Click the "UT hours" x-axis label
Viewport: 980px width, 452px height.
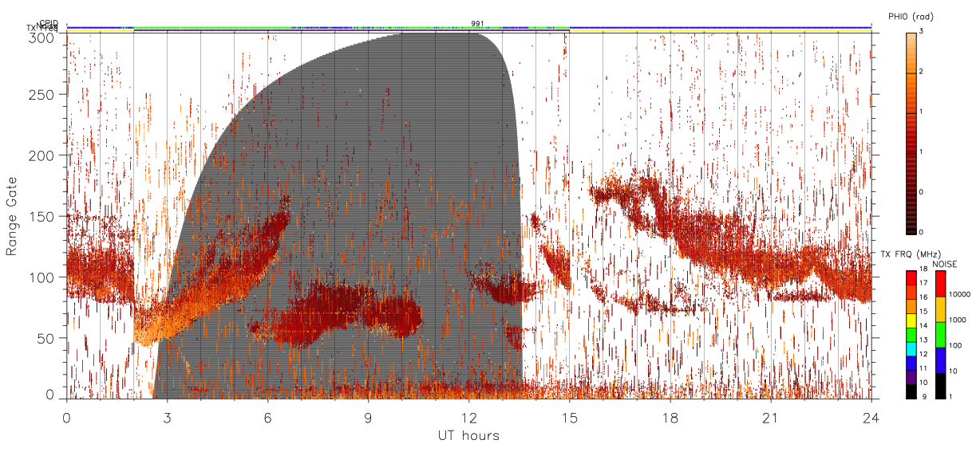coord(468,435)
